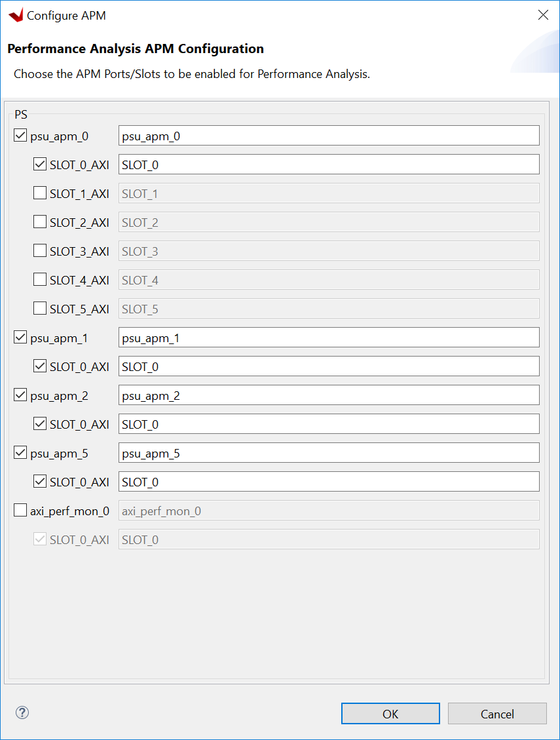Enable the axi_perf_mon_0 checkbox

pos(20,511)
